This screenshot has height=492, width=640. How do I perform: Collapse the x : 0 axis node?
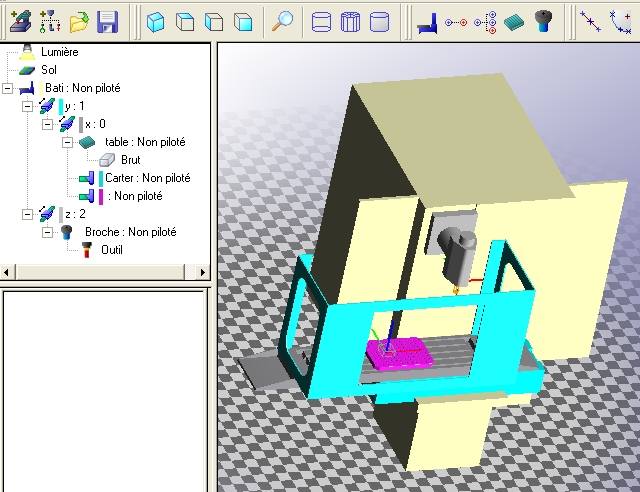click(47, 124)
